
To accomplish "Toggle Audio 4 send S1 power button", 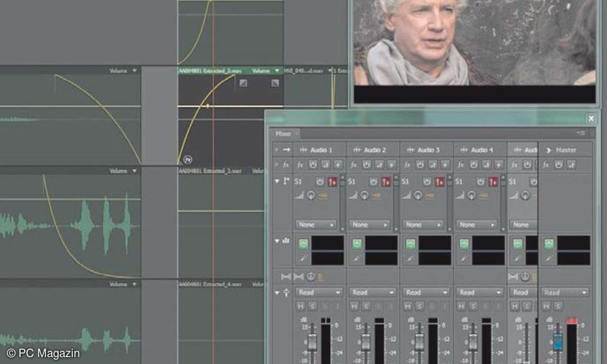I will (x=481, y=181).
